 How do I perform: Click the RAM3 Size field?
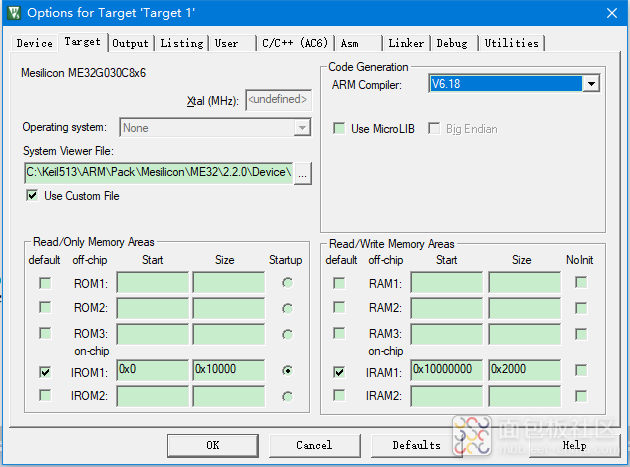[525, 334]
